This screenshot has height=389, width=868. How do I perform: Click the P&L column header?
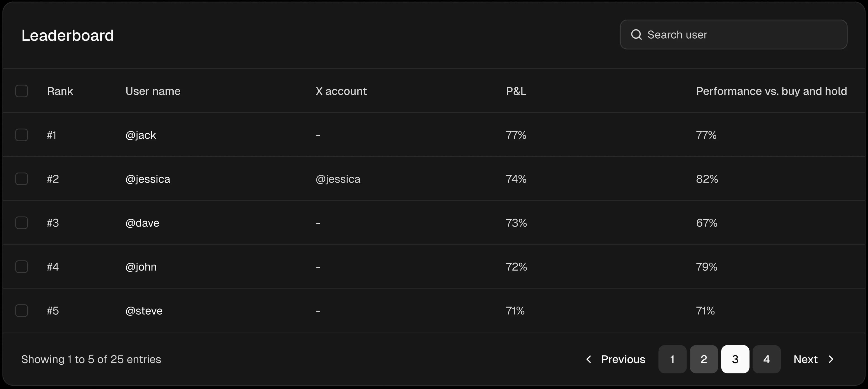tap(516, 91)
